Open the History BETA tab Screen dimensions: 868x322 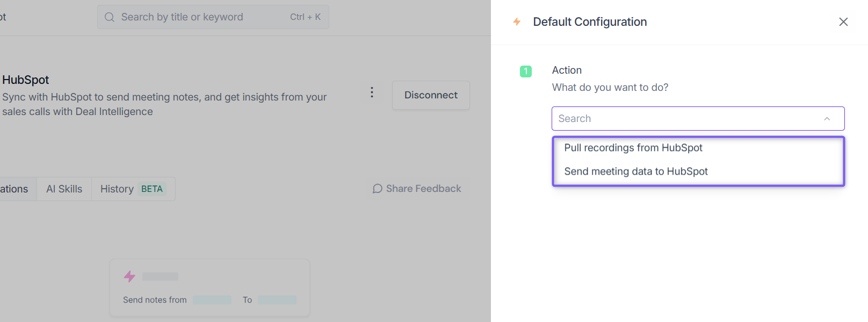(x=133, y=189)
